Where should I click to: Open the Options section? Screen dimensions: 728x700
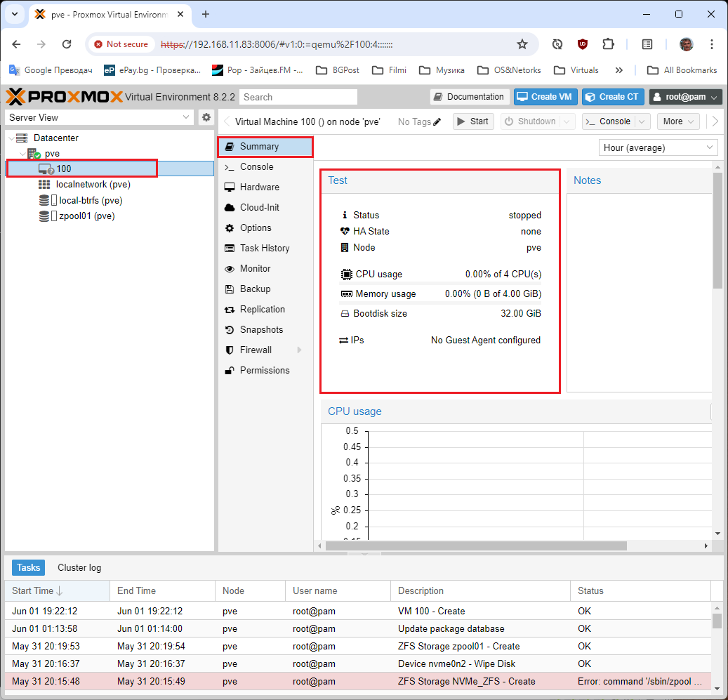[x=265, y=228]
